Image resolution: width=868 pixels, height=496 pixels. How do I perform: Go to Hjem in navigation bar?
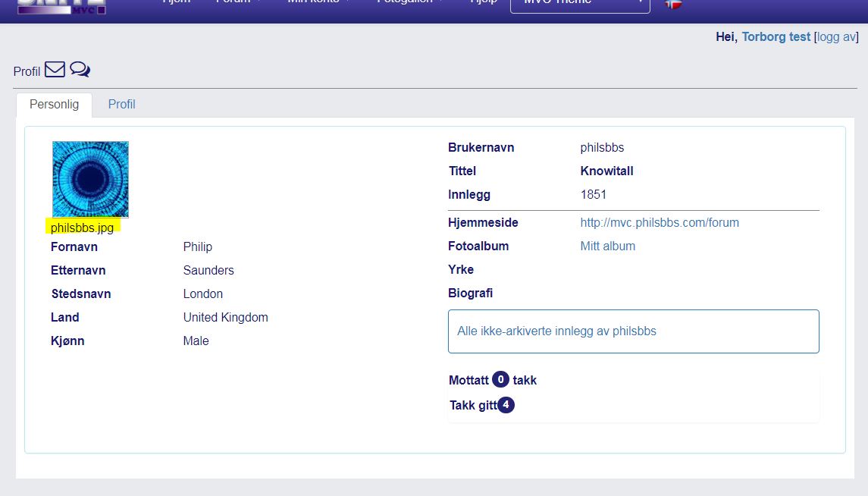pos(177,3)
